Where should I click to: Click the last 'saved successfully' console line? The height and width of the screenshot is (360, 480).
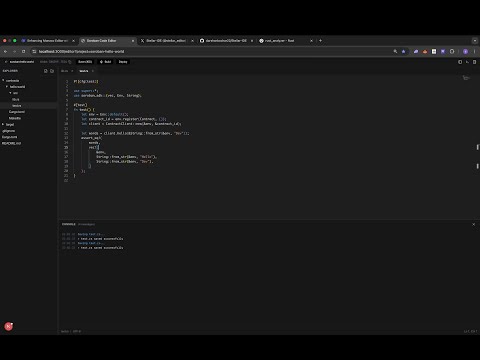point(100,248)
